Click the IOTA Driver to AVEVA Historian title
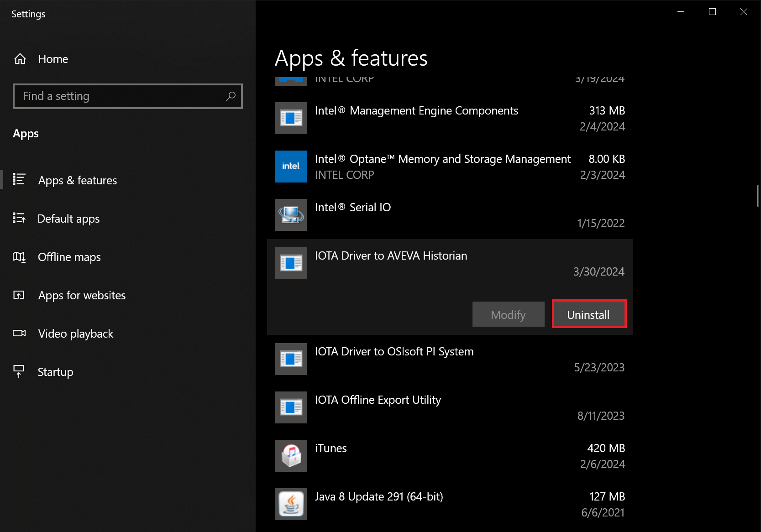 391,256
